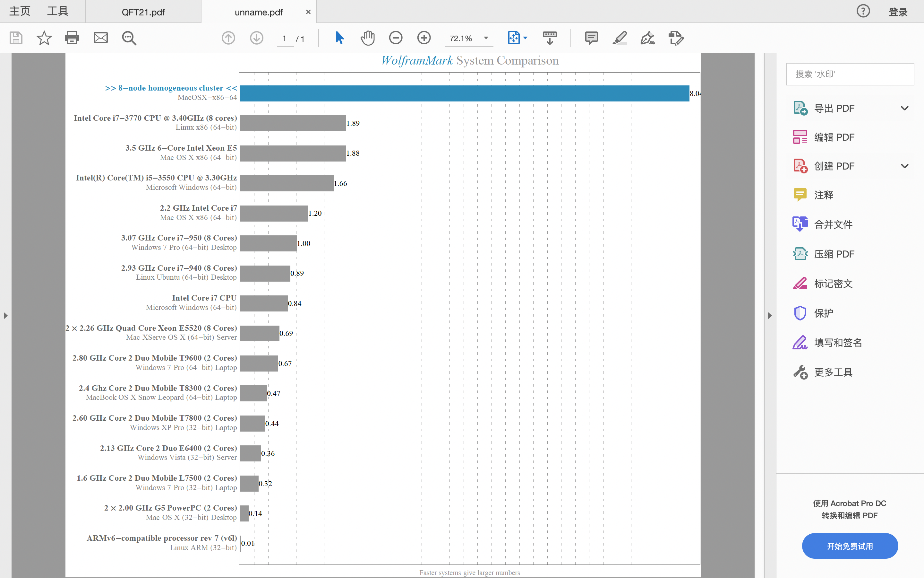Viewport: 924px width, 578px height.
Task: Open the Sign document pen tool
Action: (647, 38)
